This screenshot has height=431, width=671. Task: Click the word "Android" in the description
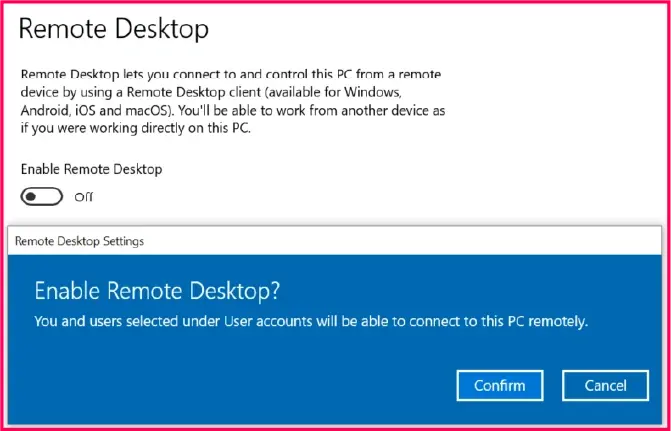tap(43, 110)
